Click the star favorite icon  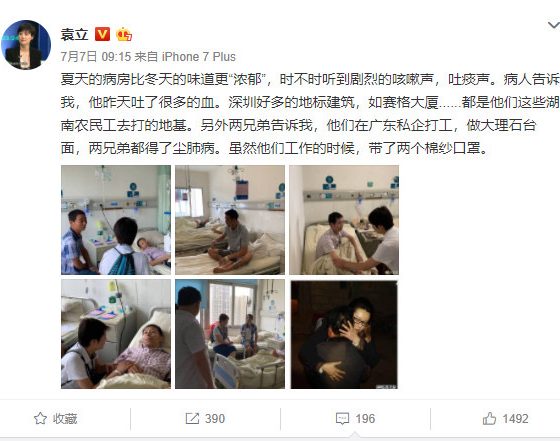(x=40, y=419)
